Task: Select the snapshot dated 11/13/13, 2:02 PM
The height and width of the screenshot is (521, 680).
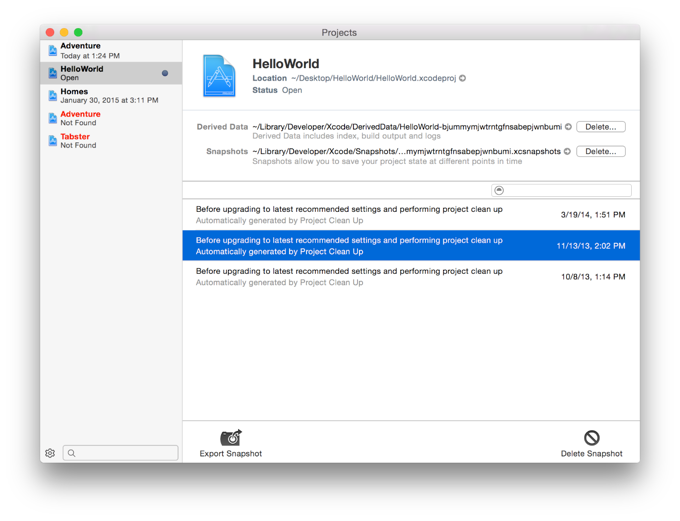Action: click(x=411, y=246)
